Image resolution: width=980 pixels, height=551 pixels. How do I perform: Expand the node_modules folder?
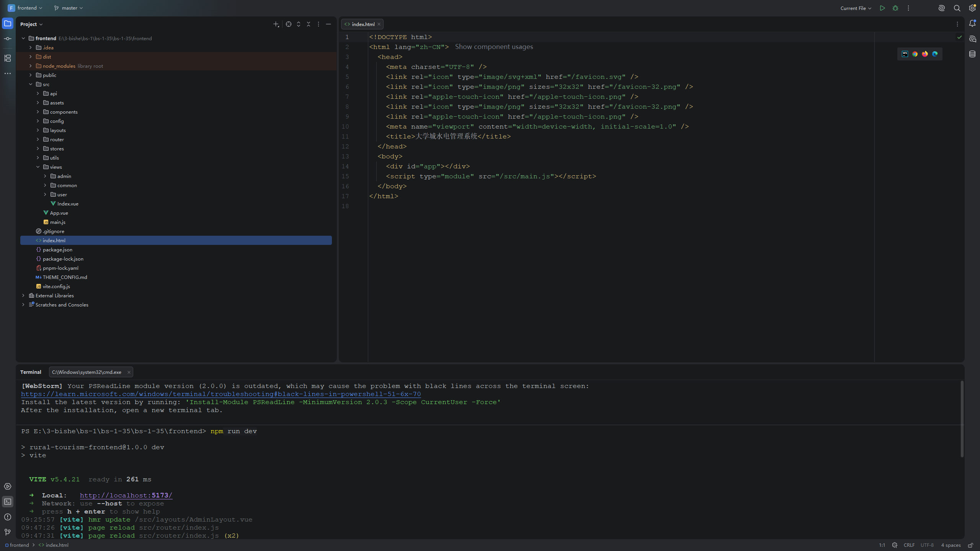pos(31,66)
